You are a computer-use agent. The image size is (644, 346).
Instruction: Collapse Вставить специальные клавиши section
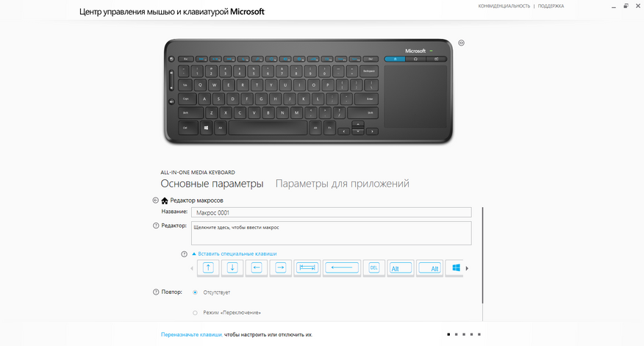pos(235,253)
